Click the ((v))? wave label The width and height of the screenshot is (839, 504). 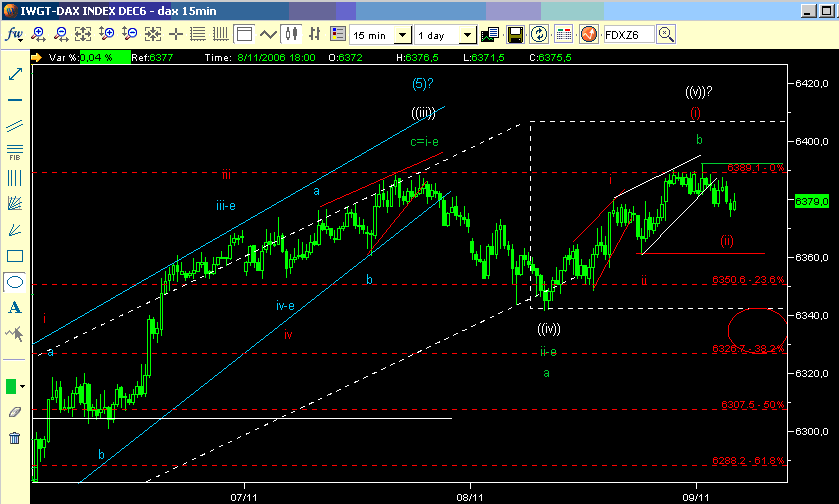coord(699,92)
